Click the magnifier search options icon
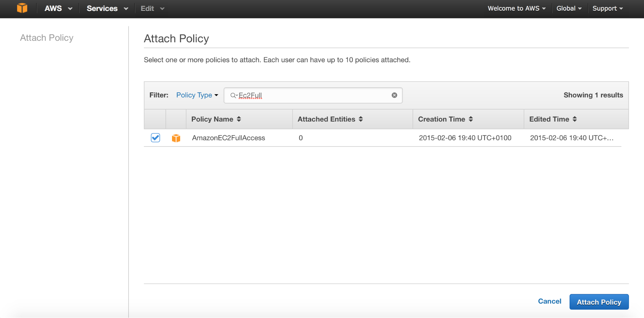This screenshot has width=644, height=318. 234,95
